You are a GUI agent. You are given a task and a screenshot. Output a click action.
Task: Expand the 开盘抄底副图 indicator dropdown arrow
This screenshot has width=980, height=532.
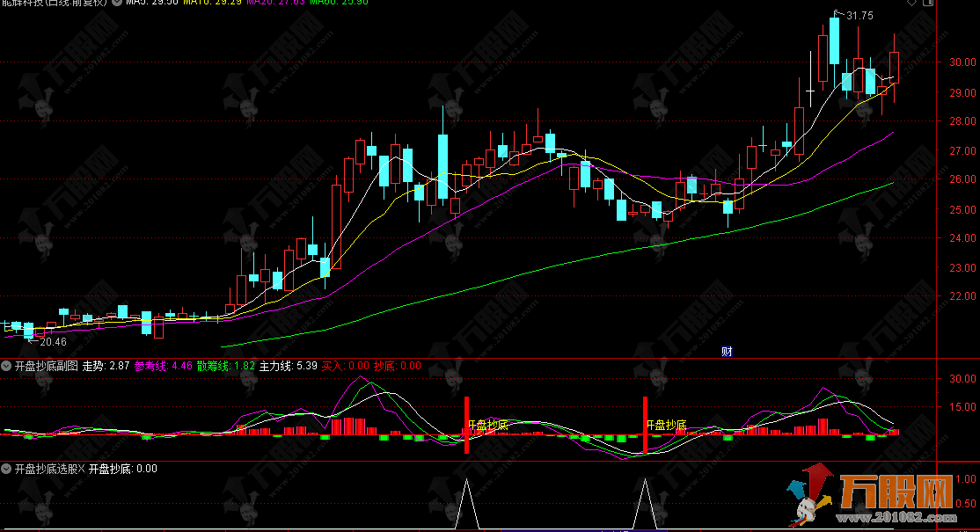(6, 365)
